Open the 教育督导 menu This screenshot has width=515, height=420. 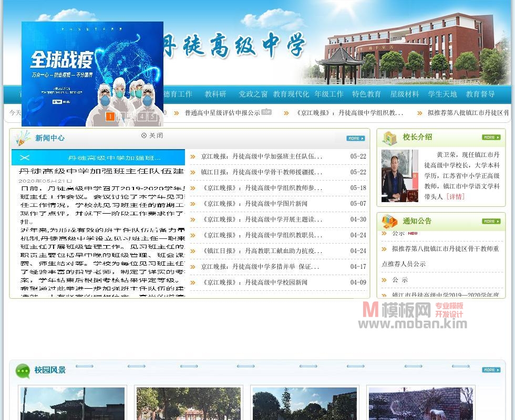[480, 94]
